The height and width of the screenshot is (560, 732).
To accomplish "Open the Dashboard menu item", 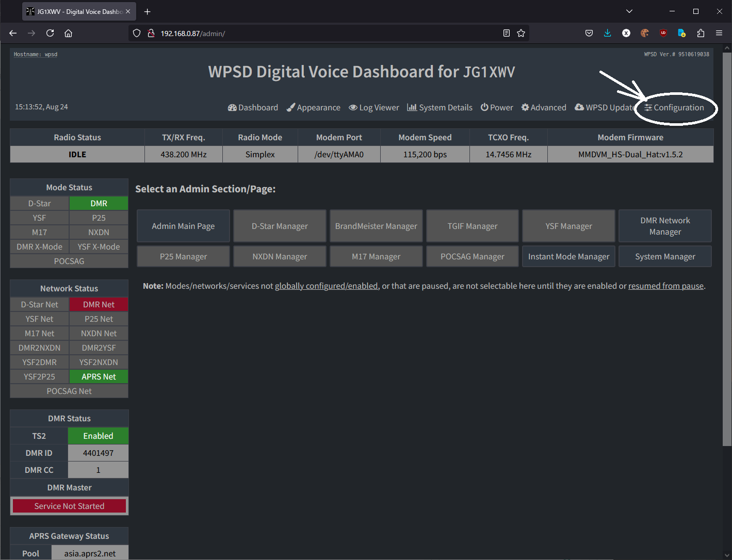I will tap(253, 107).
